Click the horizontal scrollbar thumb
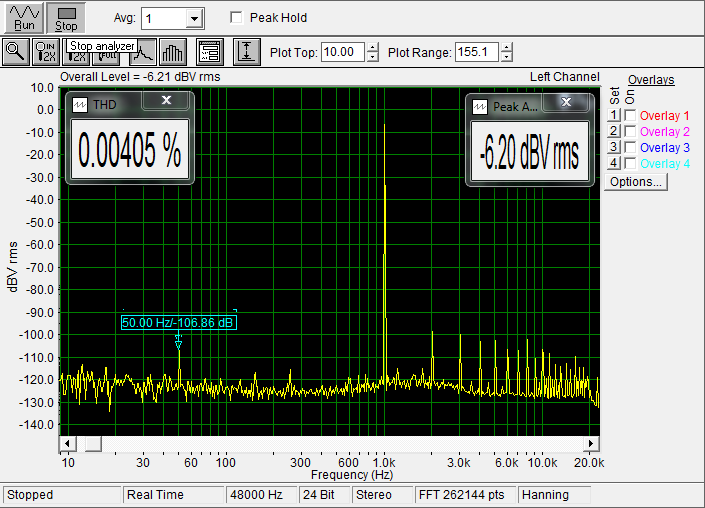 94,444
